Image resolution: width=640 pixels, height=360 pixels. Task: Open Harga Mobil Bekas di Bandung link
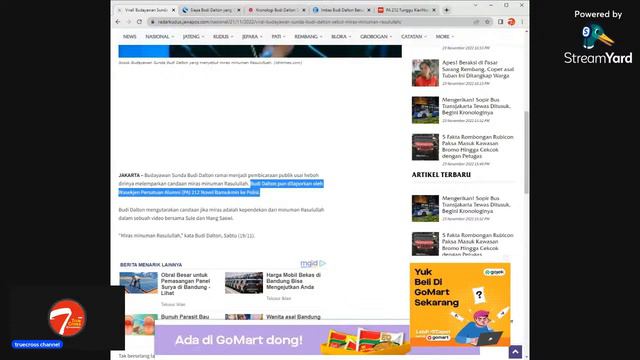point(293,281)
